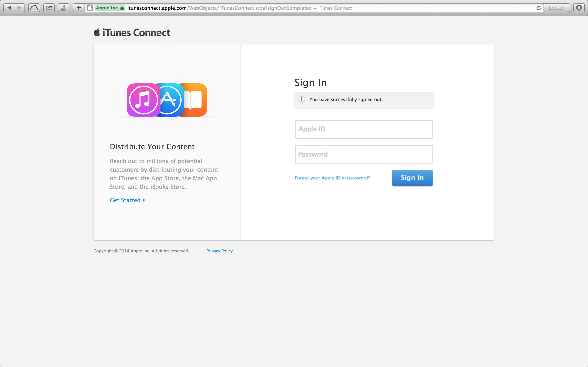Image resolution: width=588 pixels, height=367 pixels.
Task: Open the Privacy Policy page
Action: [219, 251]
